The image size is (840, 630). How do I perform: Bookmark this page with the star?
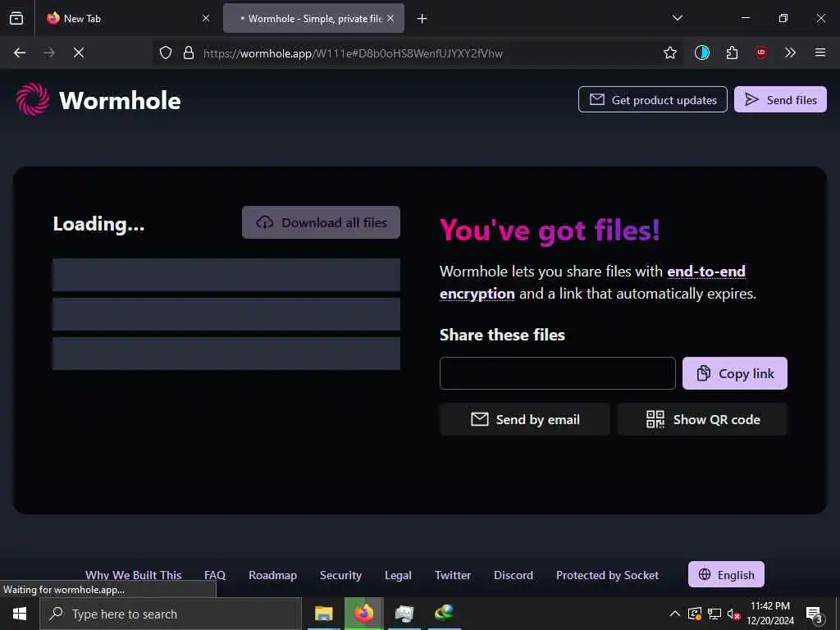pyautogui.click(x=669, y=52)
